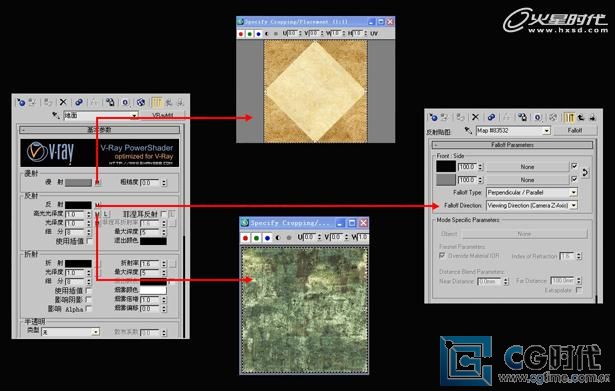The image size is (615, 391).
Task: Click the black Front color swatch
Action: (x=446, y=167)
